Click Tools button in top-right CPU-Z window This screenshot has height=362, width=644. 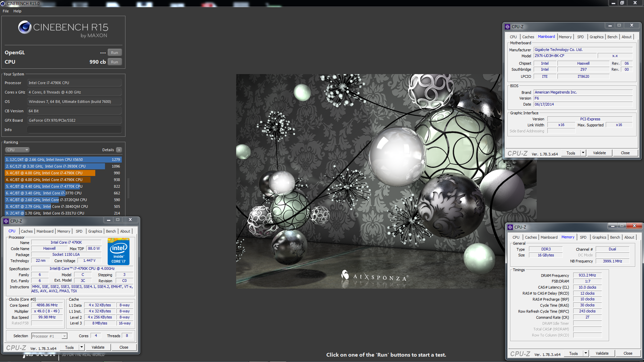pos(571,153)
